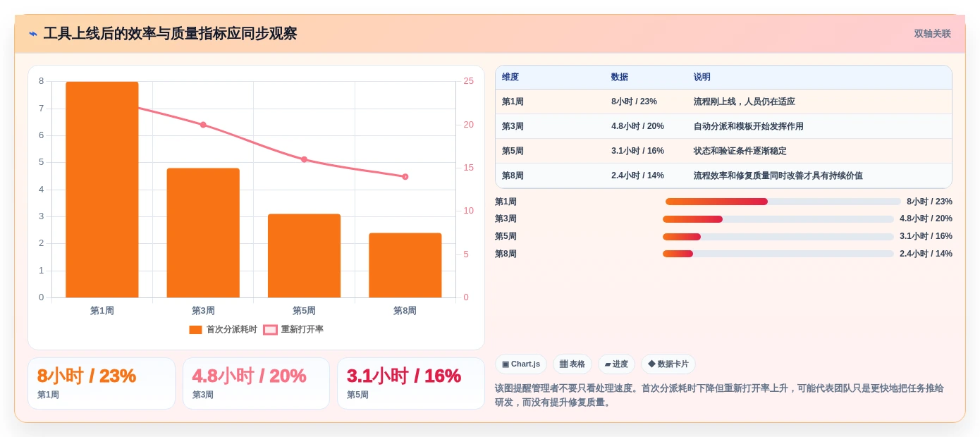Click the 8小时 / 23% progress value label
980x437 pixels.
click(x=929, y=202)
